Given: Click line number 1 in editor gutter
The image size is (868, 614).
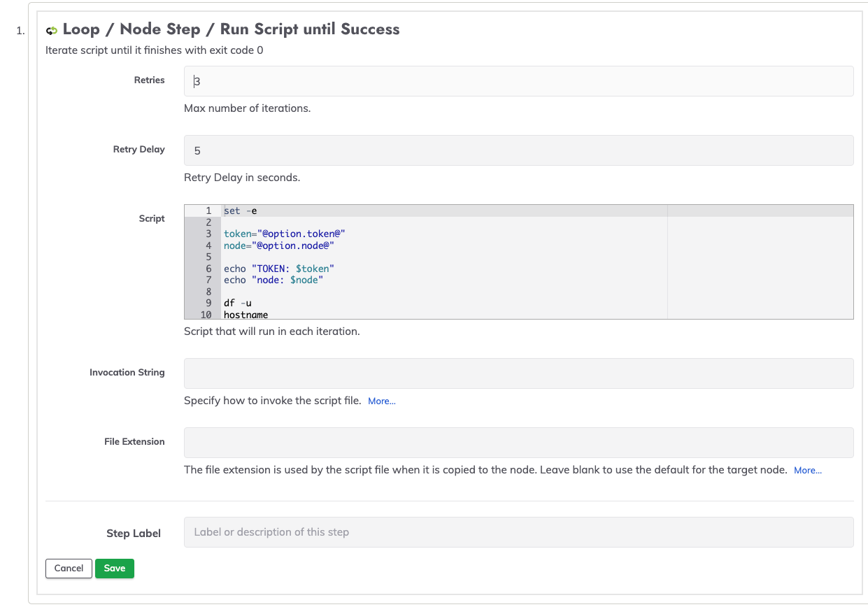Looking at the screenshot, I should tap(208, 210).
